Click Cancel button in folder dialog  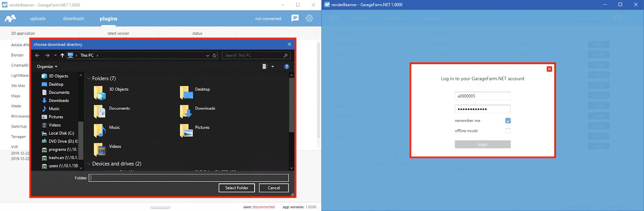click(x=274, y=188)
